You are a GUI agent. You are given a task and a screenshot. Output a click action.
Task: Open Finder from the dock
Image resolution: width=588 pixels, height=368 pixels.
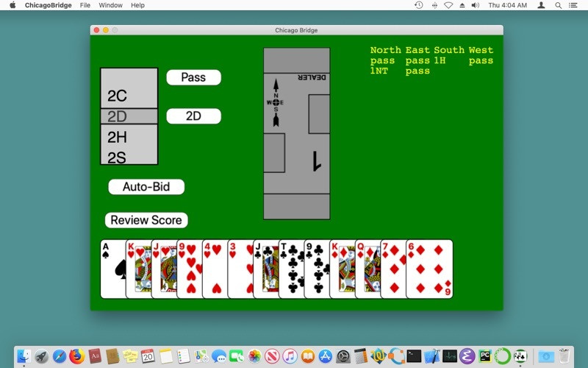24,355
